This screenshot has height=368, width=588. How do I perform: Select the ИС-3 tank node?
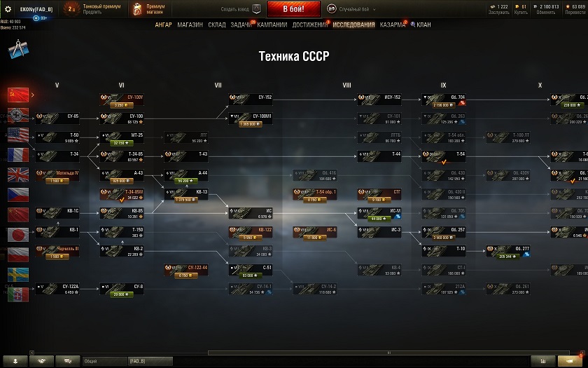click(379, 232)
